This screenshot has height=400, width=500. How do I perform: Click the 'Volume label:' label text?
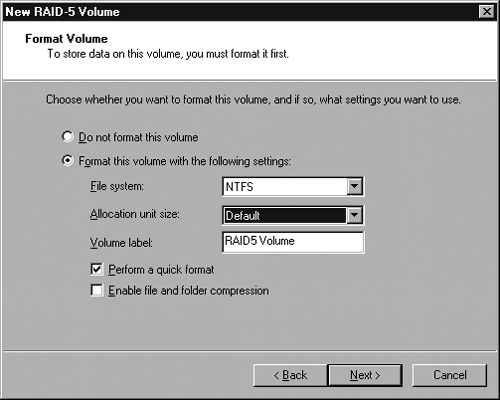tap(121, 243)
